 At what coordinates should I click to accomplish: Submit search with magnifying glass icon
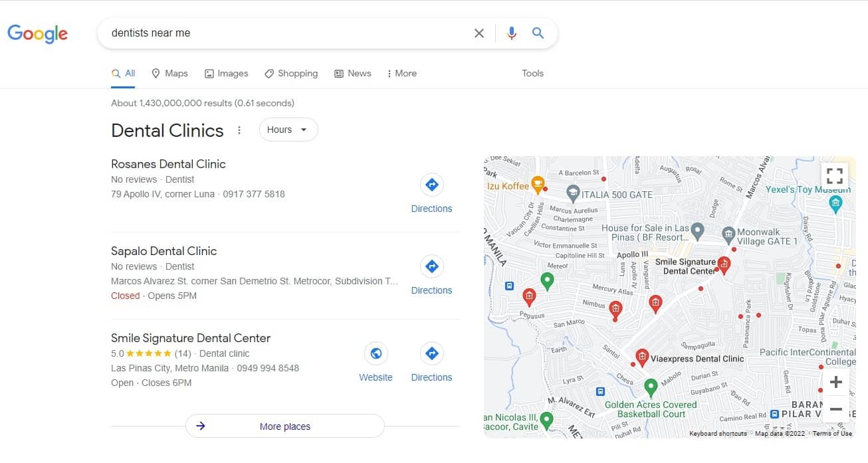(538, 33)
